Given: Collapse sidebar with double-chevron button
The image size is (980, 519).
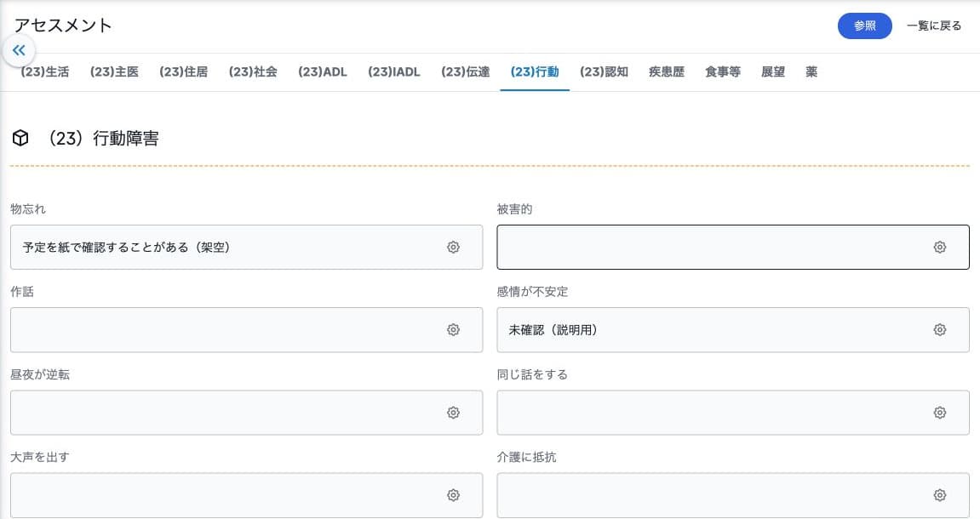Looking at the screenshot, I should (x=19, y=50).
